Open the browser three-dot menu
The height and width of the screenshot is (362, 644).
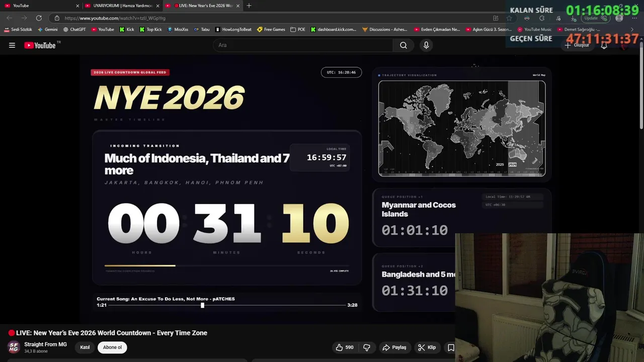click(635, 18)
